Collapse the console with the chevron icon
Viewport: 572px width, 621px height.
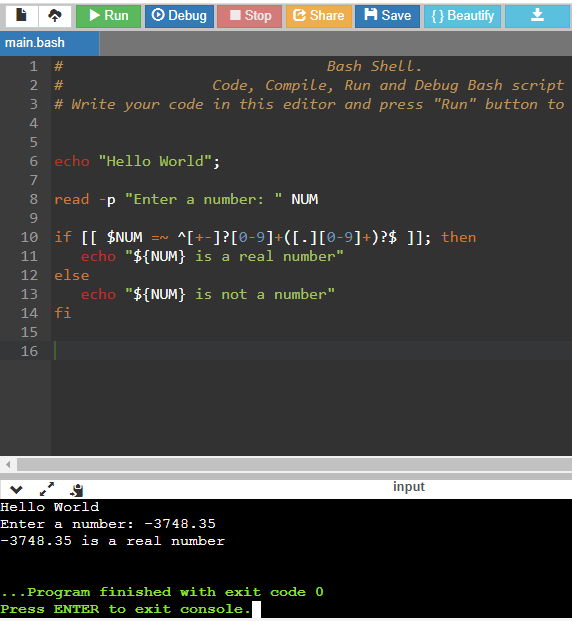(x=16, y=490)
